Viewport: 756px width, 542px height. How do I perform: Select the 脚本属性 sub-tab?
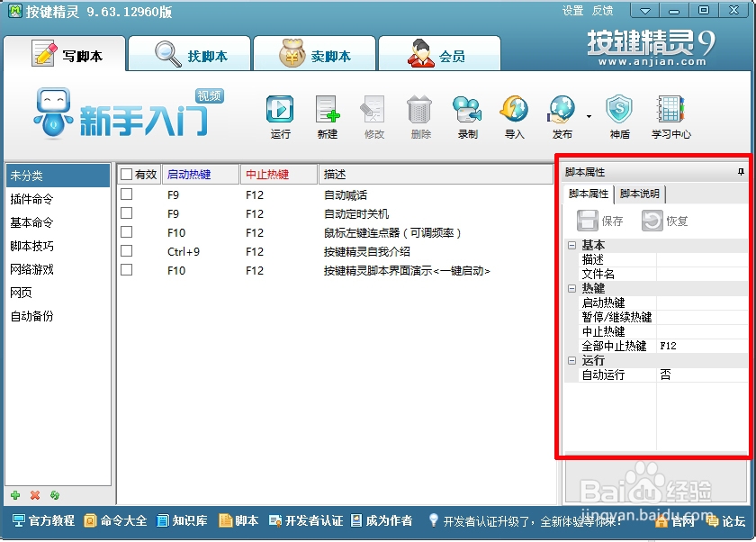[x=589, y=194]
